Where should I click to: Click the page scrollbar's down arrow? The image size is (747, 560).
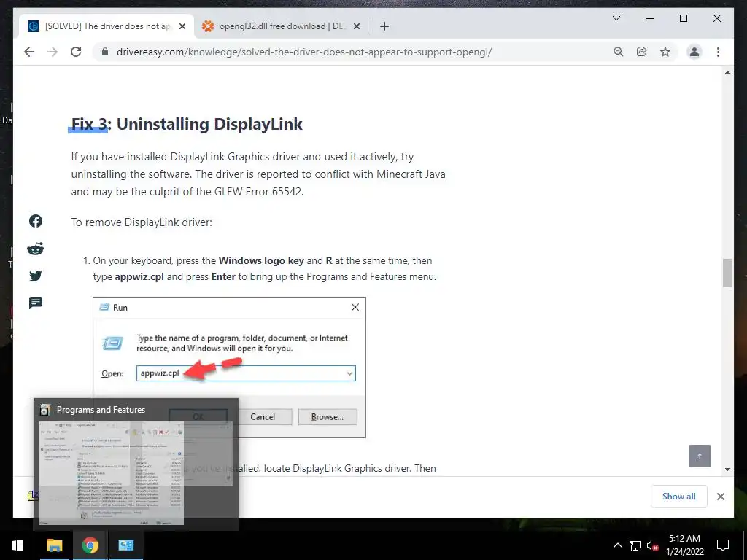[x=727, y=470]
